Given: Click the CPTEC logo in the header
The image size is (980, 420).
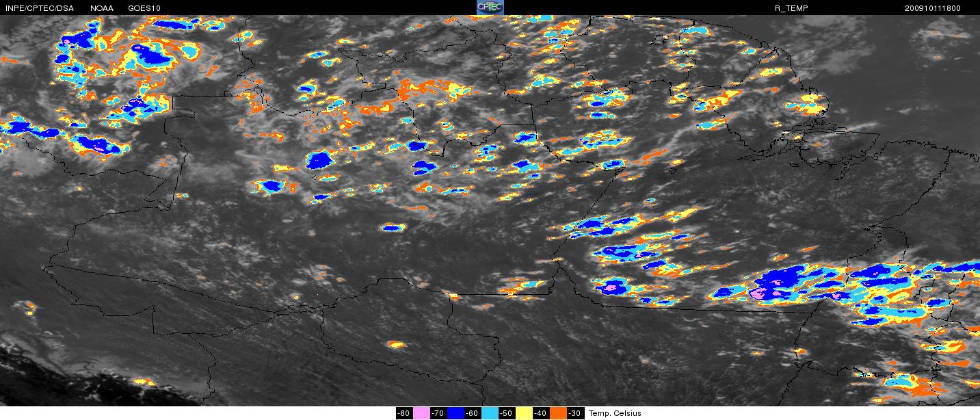Looking at the screenshot, I should 490,8.
